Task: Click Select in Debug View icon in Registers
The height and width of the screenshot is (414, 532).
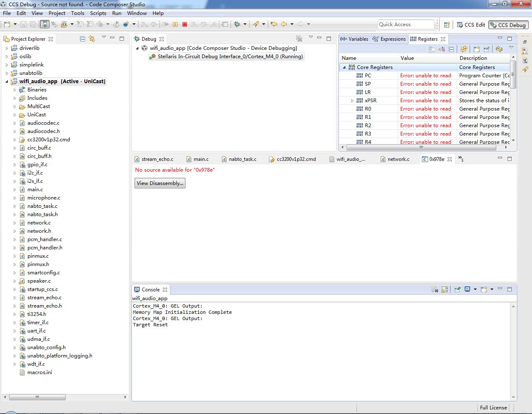Action: tap(441, 49)
